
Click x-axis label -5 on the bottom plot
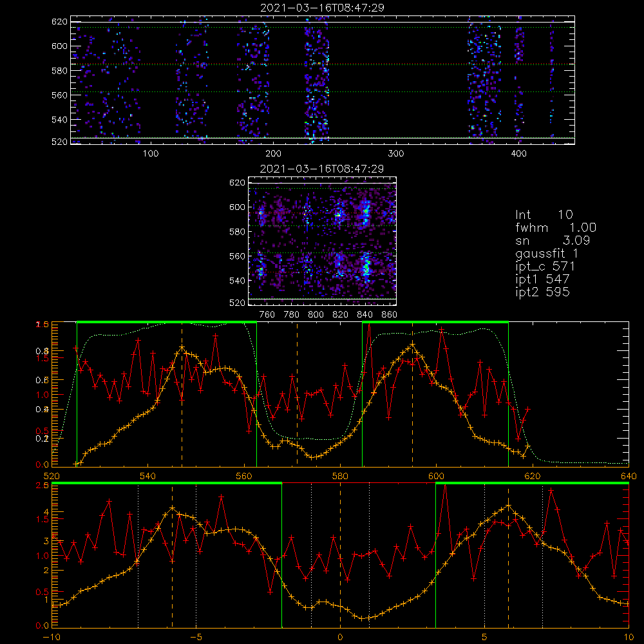196,638
